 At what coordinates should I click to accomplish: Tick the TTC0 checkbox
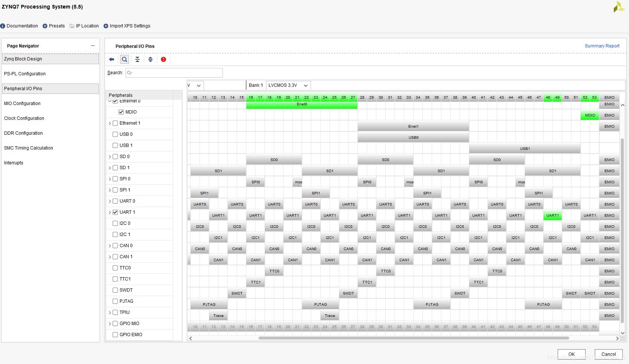pyautogui.click(x=115, y=268)
